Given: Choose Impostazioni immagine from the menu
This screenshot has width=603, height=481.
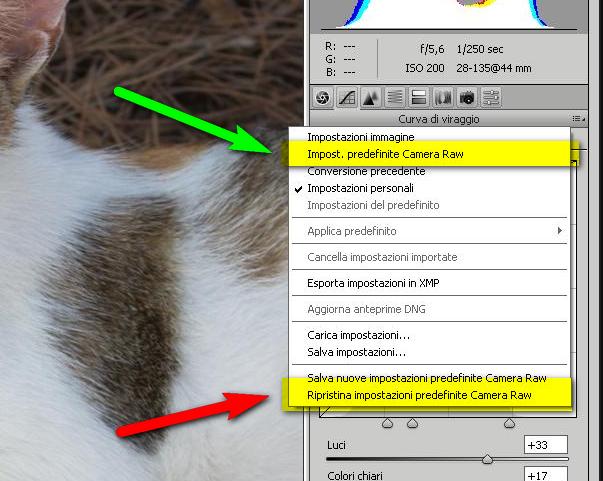Looking at the screenshot, I should point(360,136).
